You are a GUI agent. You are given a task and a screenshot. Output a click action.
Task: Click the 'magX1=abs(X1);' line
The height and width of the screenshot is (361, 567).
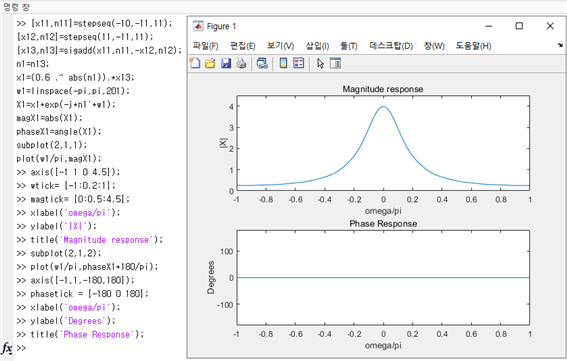tap(49, 118)
